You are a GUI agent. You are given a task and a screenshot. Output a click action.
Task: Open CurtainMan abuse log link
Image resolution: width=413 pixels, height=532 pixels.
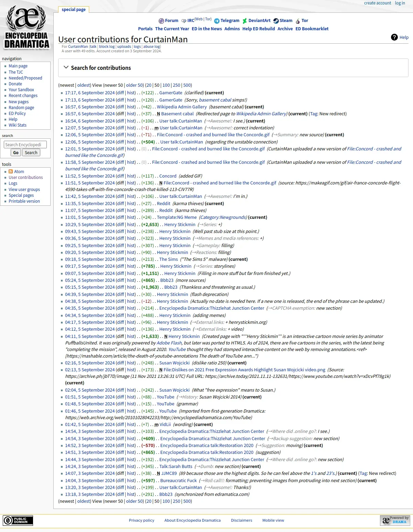[x=151, y=46]
